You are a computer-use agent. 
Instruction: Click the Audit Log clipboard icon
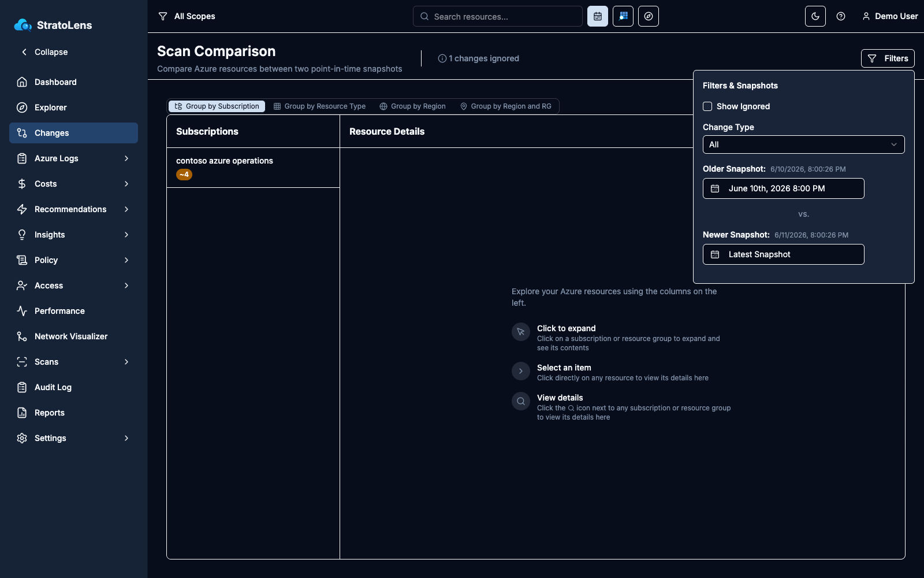coord(22,387)
